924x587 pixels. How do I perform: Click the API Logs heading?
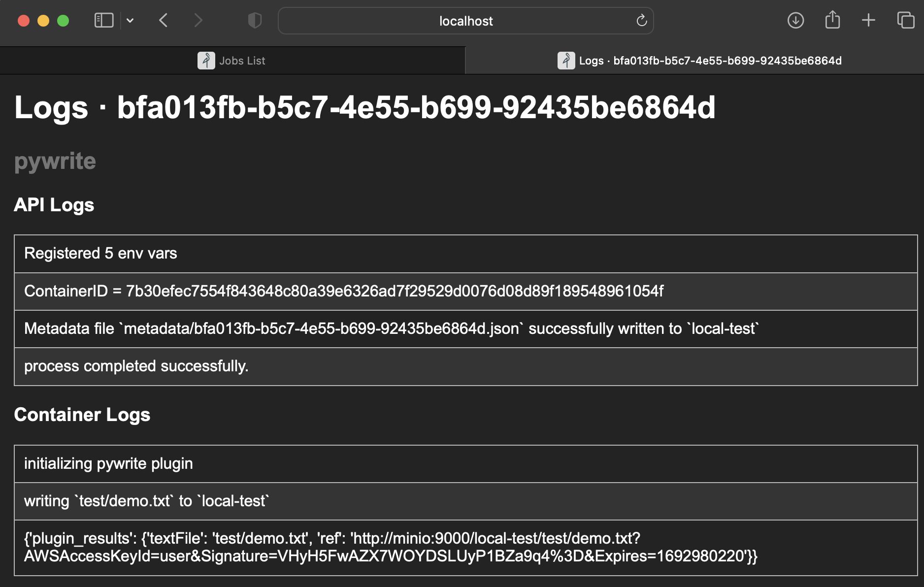[x=54, y=205]
